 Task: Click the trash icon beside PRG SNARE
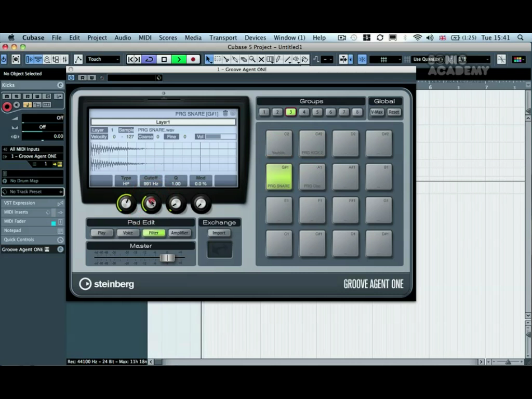click(x=225, y=113)
